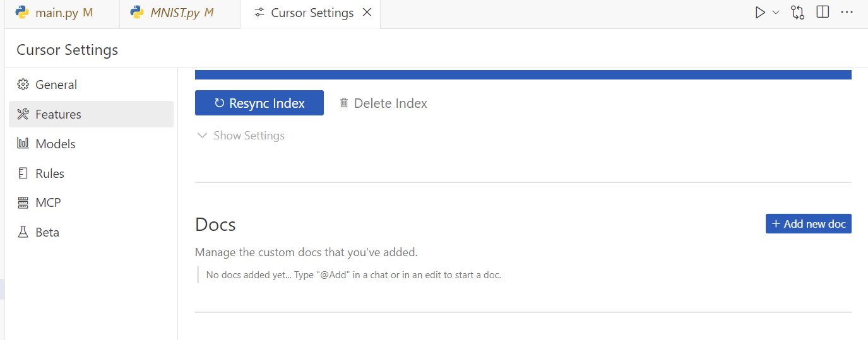
Task: Click the Add new doc button
Action: tap(808, 224)
